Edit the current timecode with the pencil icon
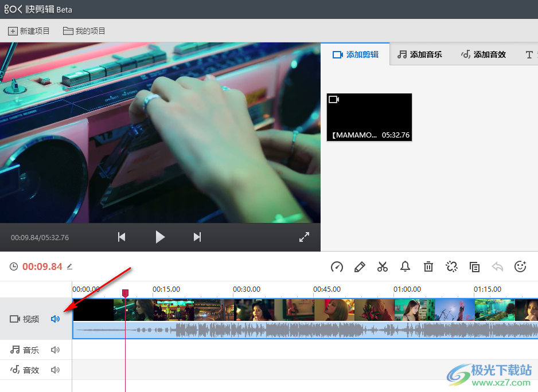The height and width of the screenshot is (392, 538). [x=69, y=266]
